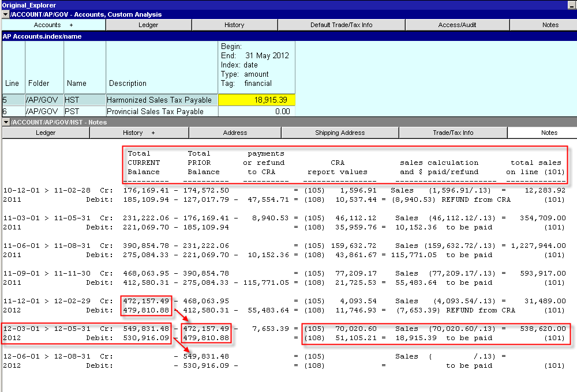Viewport: 577px width, 392px height.
Task: Open the upper History tab
Action: tap(234, 25)
